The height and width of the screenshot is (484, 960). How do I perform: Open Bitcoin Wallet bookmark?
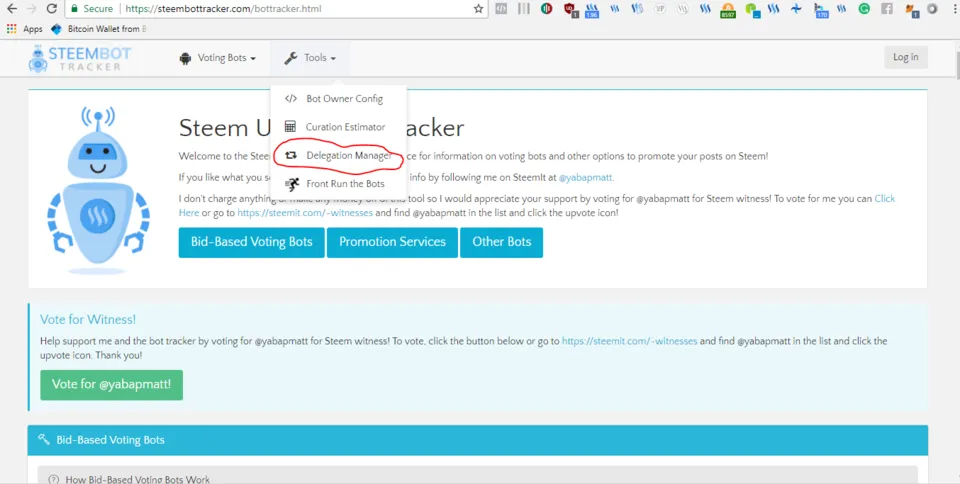click(x=99, y=29)
